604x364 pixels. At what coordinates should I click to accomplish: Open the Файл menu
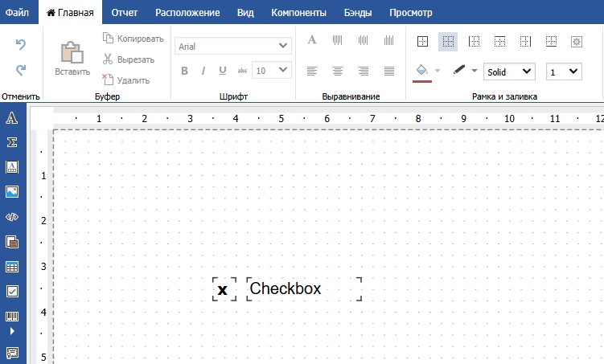(x=17, y=13)
